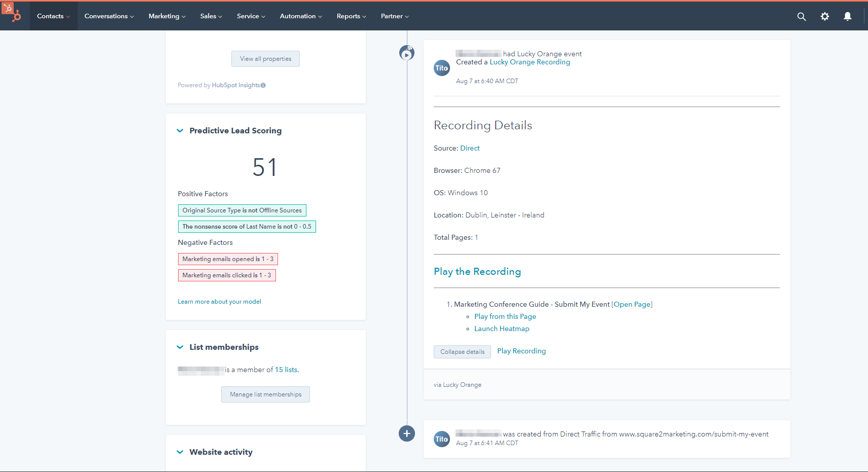Open the notifications bell icon

click(x=848, y=16)
